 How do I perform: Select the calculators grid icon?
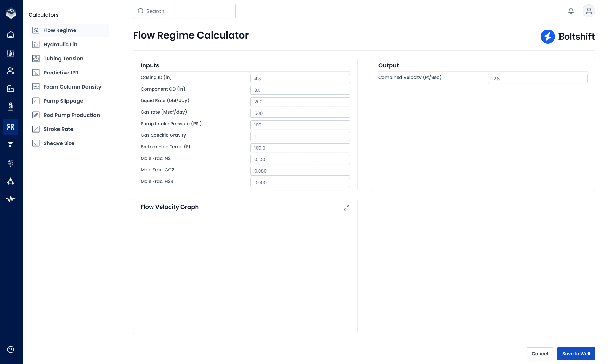[11, 127]
